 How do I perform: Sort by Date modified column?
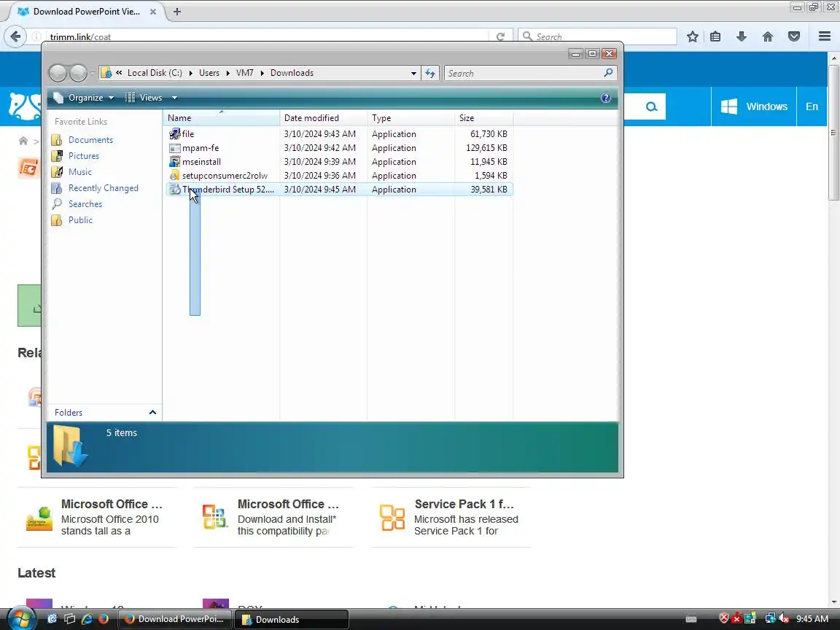pyautogui.click(x=324, y=118)
